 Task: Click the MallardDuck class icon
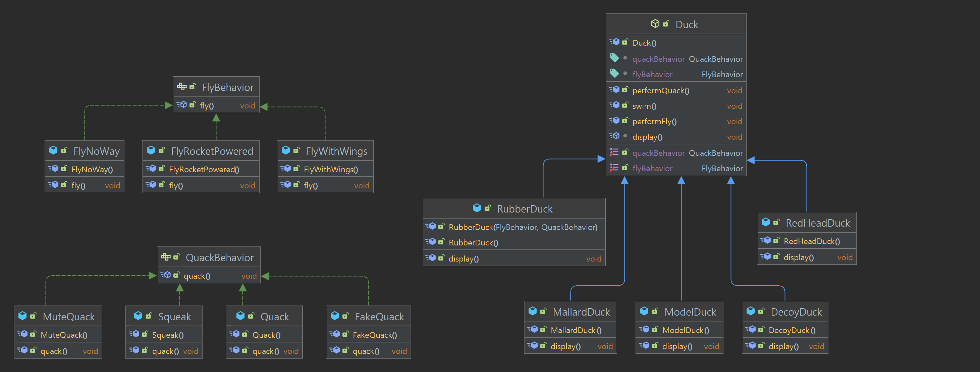pyautogui.click(x=533, y=312)
